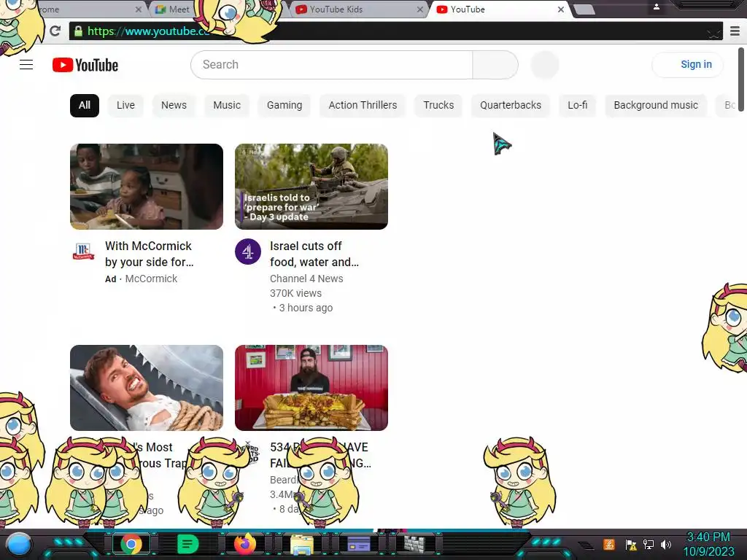Open the brick wall firewall app in the taskbar

(x=414, y=544)
